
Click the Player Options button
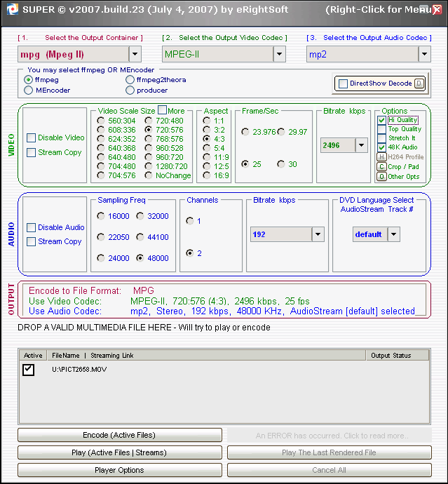[119, 470]
